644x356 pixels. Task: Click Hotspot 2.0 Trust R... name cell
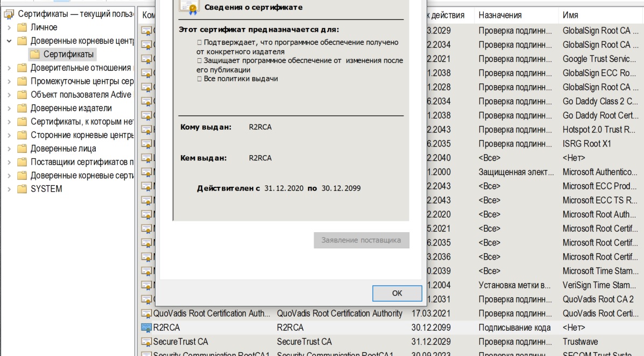pyautogui.click(x=599, y=129)
